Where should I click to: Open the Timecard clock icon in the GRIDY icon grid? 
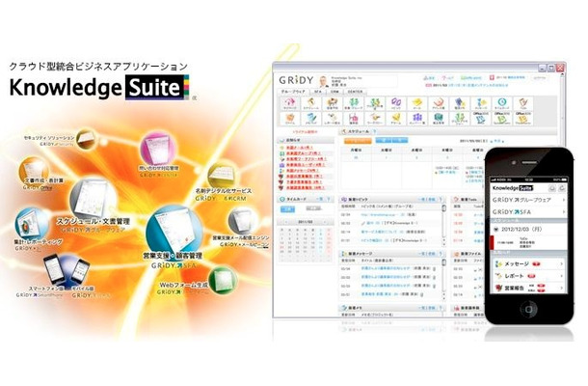pos(502,103)
